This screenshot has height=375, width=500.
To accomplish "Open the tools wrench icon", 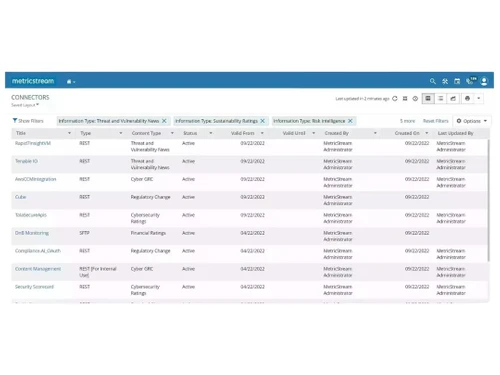I will click(445, 81).
